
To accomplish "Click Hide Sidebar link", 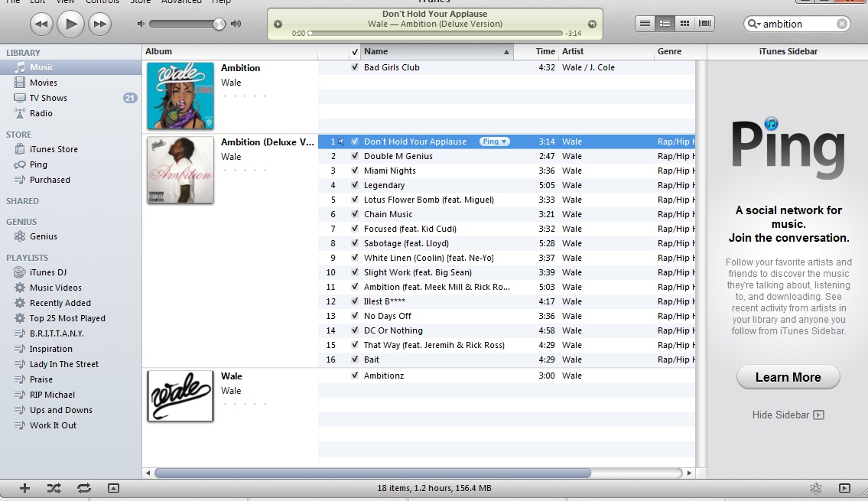I will pos(788,415).
